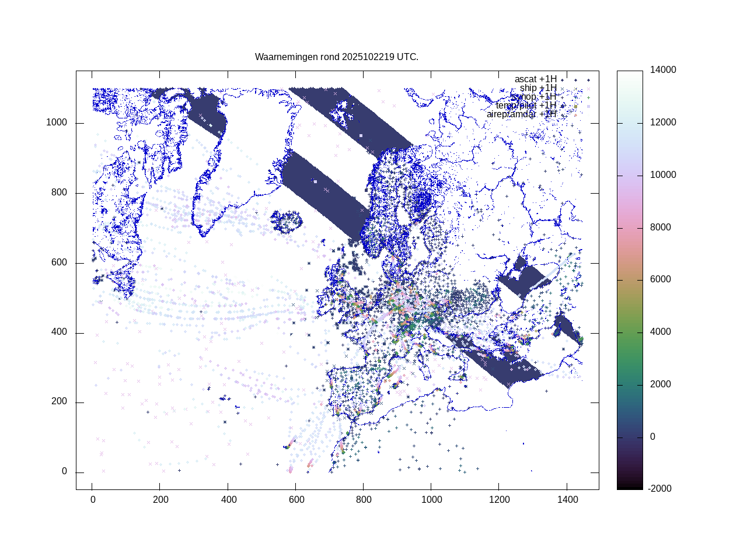Click the airep/amdar +1H legend marker

click(x=575, y=115)
